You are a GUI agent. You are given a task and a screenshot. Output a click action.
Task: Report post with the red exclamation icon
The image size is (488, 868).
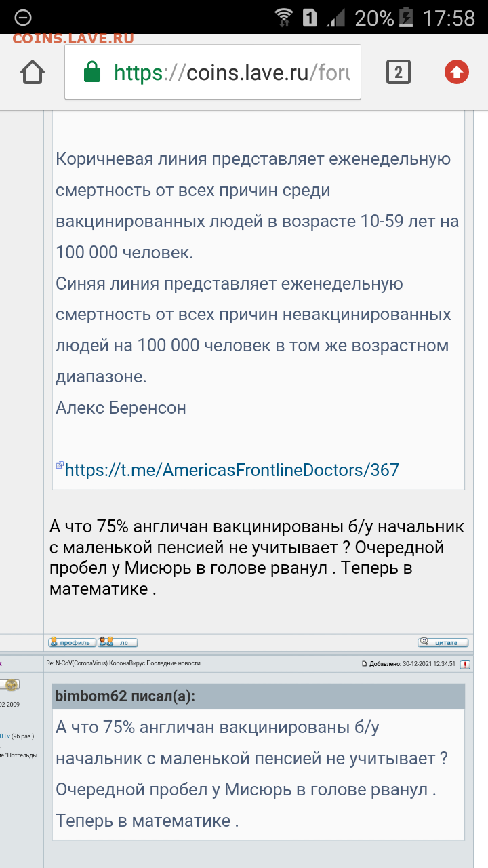pos(465,664)
